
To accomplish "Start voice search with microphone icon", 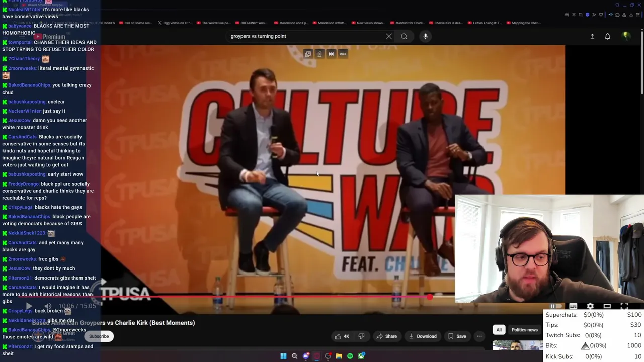I will click(x=425, y=36).
